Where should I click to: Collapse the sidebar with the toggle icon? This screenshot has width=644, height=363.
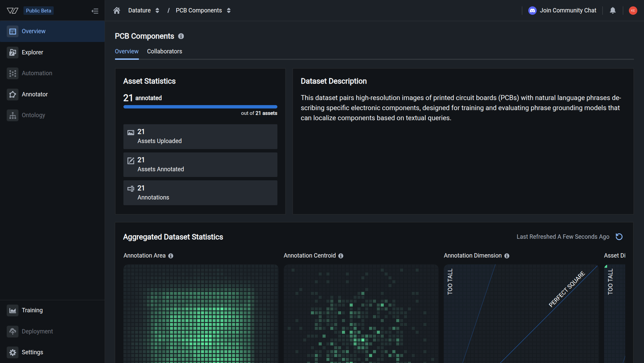tap(95, 11)
